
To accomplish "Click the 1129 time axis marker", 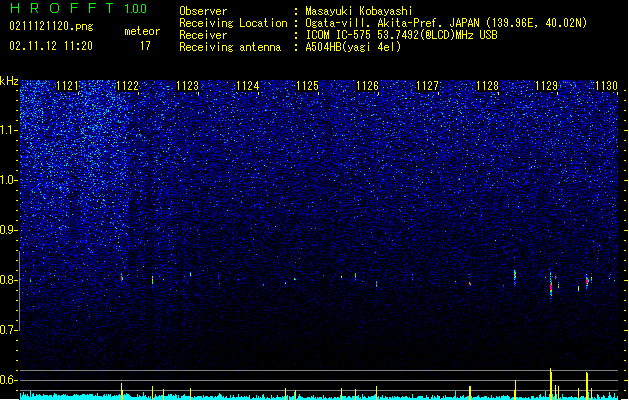I will point(547,86).
